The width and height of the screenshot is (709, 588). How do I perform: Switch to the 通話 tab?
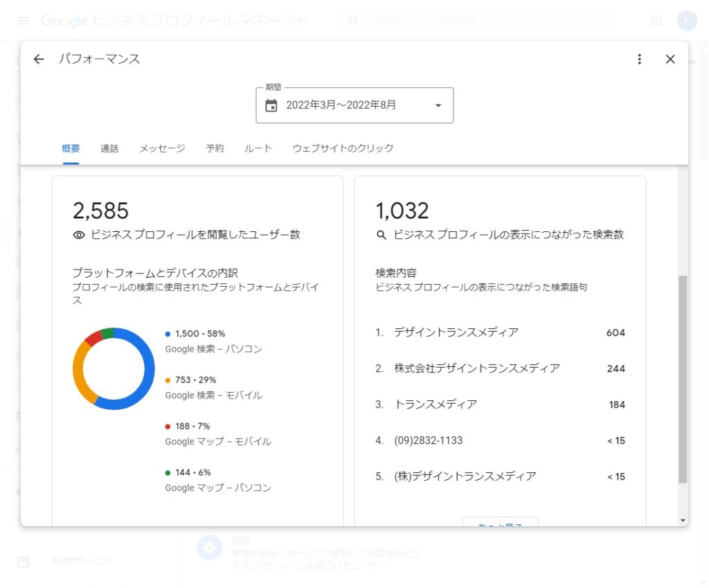coord(109,148)
